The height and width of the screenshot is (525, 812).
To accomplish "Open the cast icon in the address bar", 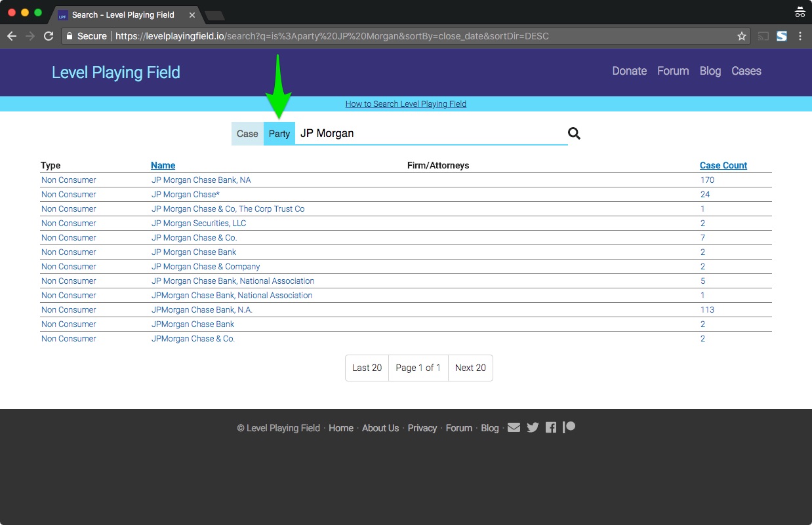I will pyautogui.click(x=763, y=36).
